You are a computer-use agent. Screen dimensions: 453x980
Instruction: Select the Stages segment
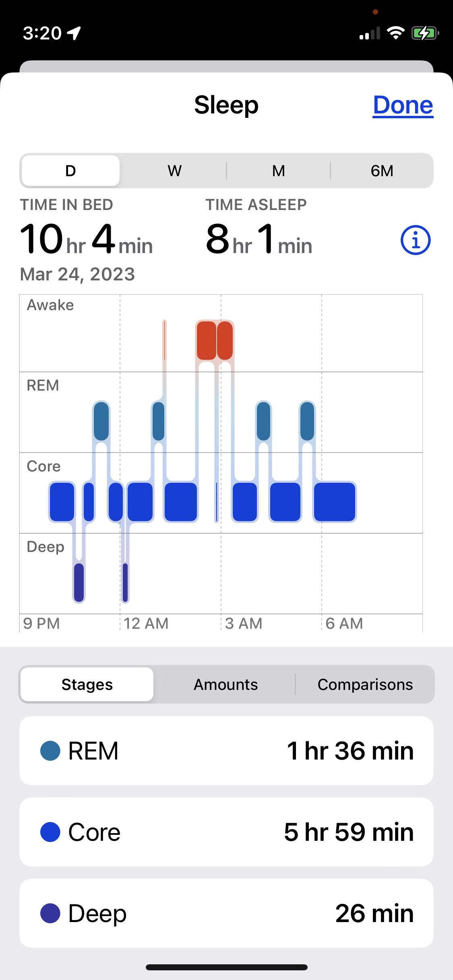(x=87, y=684)
